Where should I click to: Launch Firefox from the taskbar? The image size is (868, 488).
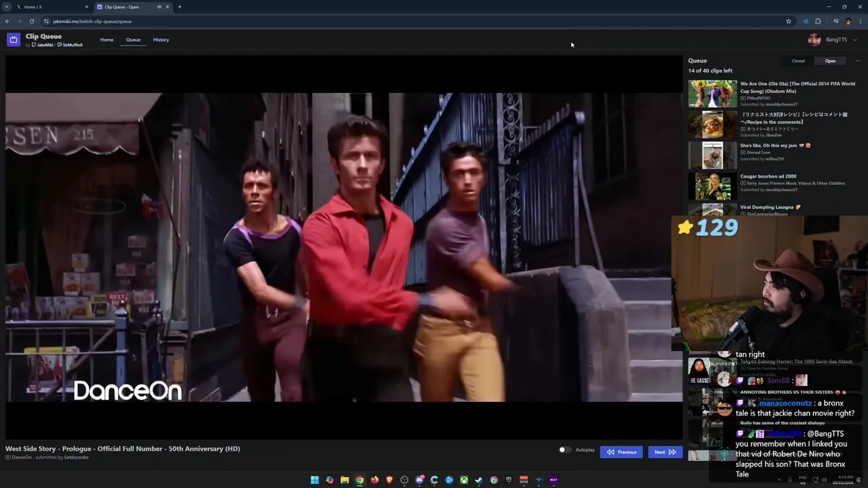[374, 480]
